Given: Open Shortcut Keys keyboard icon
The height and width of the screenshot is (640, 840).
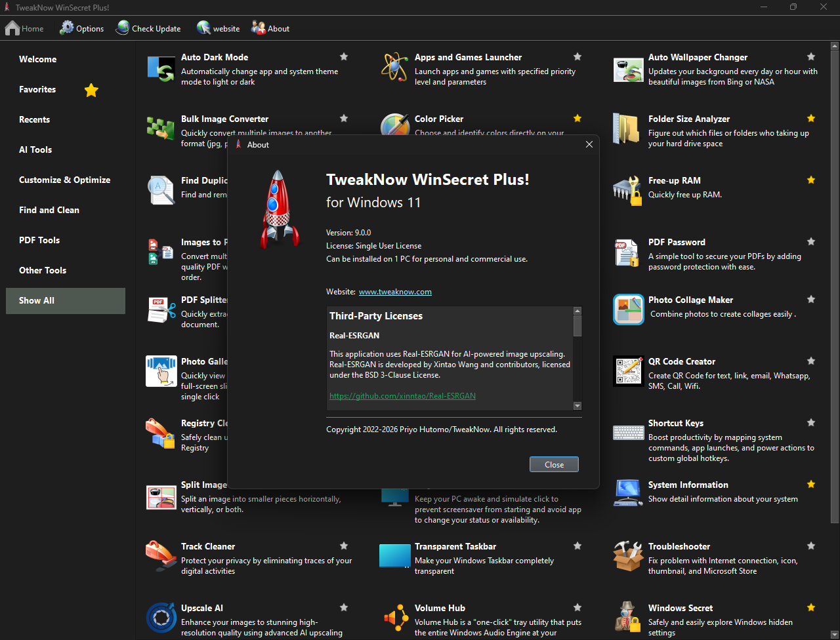Looking at the screenshot, I should coord(629,433).
